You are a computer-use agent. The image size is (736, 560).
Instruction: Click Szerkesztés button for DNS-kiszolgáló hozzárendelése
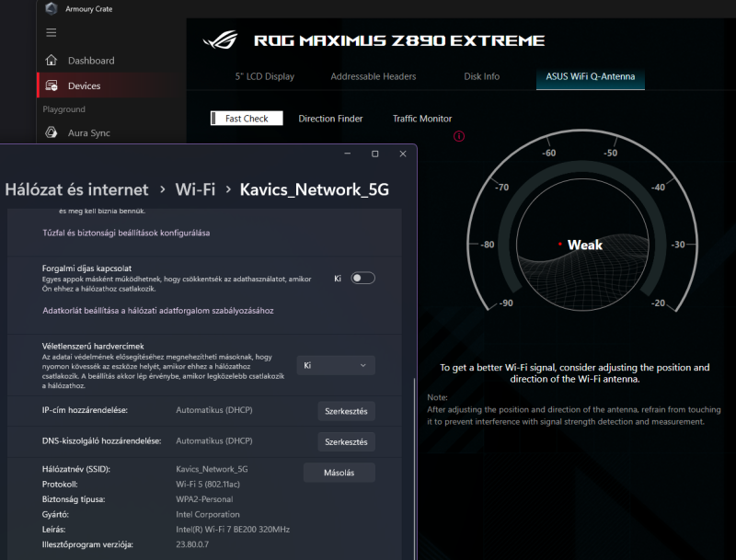click(346, 441)
